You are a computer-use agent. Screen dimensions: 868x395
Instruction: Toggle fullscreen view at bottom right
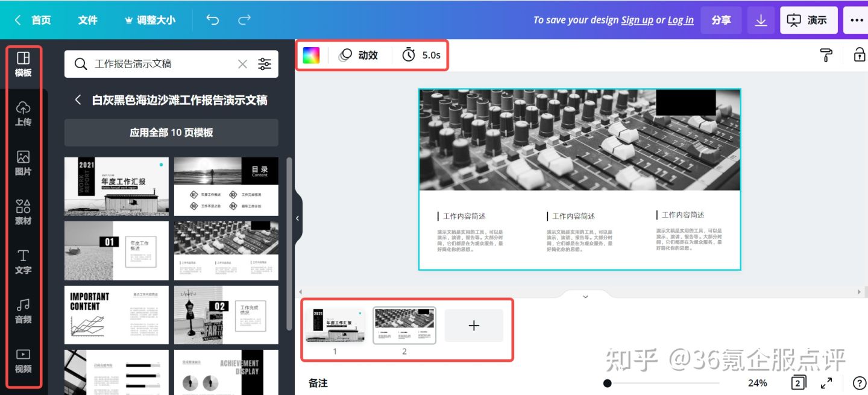point(827,382)
